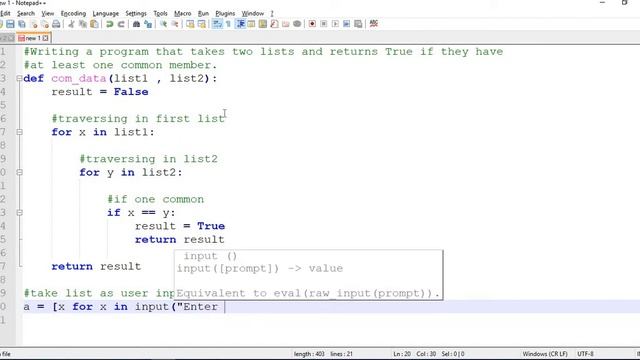Viewport: 640px width, 360px height.
Task: Click Run Macro Multiple Times icon
Action: tap(347, 24)
